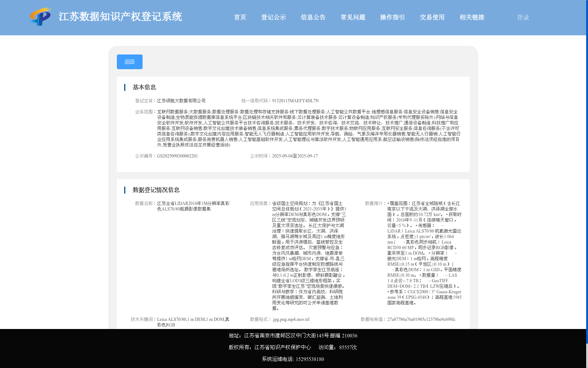Select 公示编号 value GS2025090300002201

click(178, 156)
